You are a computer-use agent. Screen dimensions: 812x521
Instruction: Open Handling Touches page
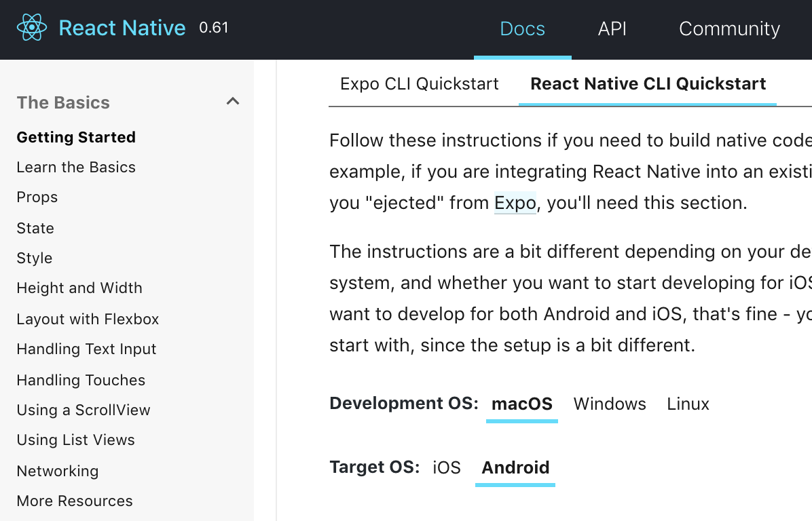coord(81,380)
